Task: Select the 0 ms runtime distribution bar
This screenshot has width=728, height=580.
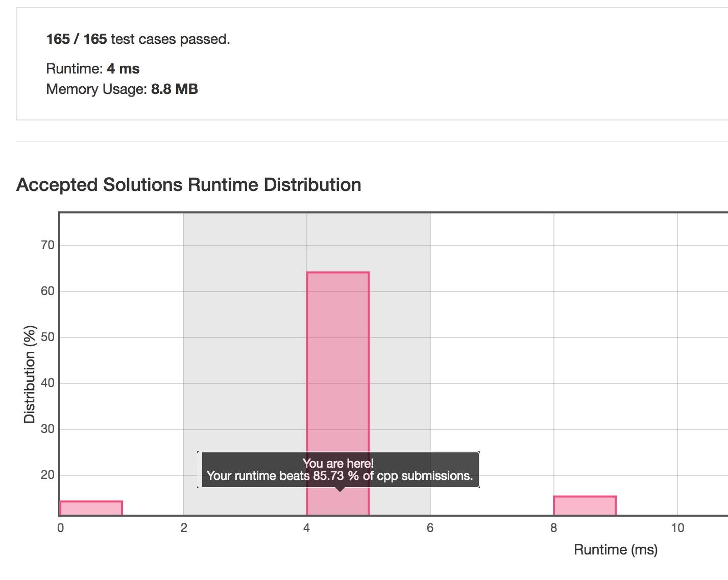Action: 91,508
